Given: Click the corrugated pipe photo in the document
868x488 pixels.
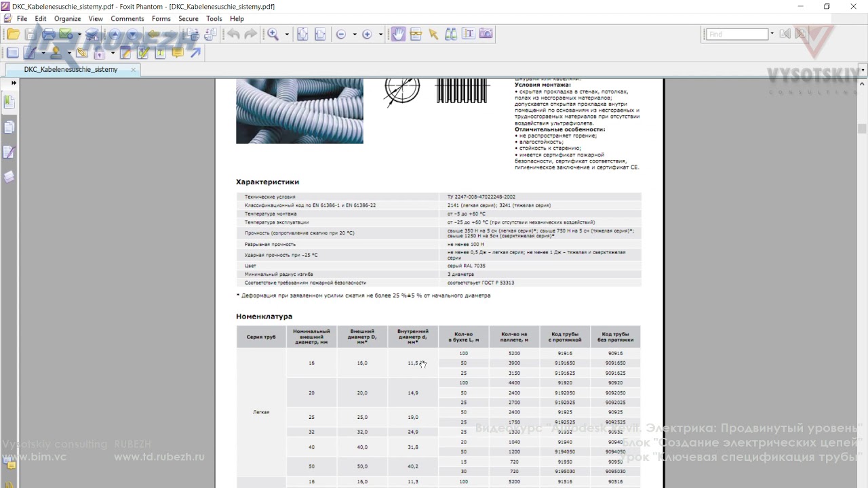Looking at the screenshot, I should (300, 111).
